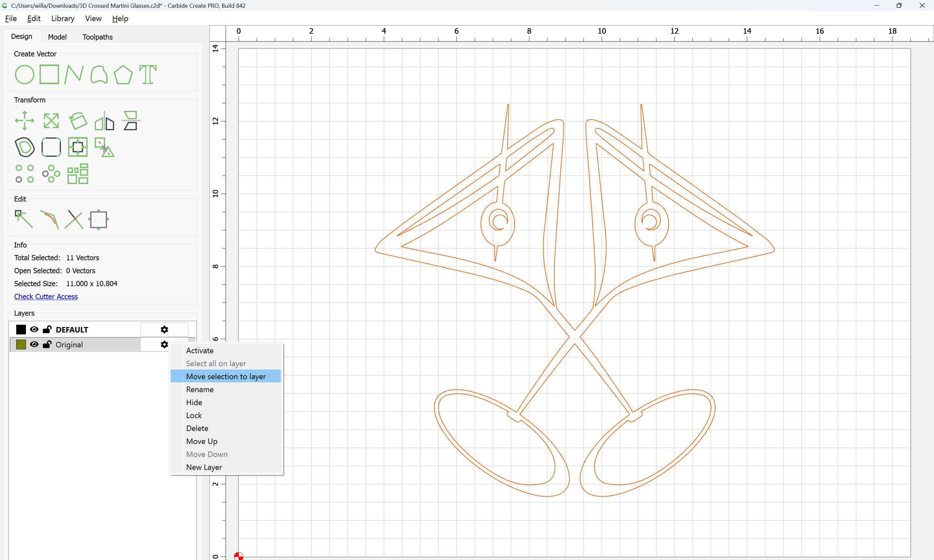
Task: Toggle visibility eye of Original layer
Action: (x=34, y=344)
